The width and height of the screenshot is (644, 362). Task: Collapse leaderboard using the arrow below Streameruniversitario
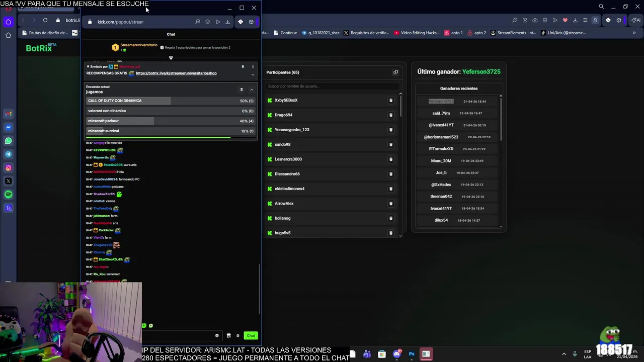[171, 58]
